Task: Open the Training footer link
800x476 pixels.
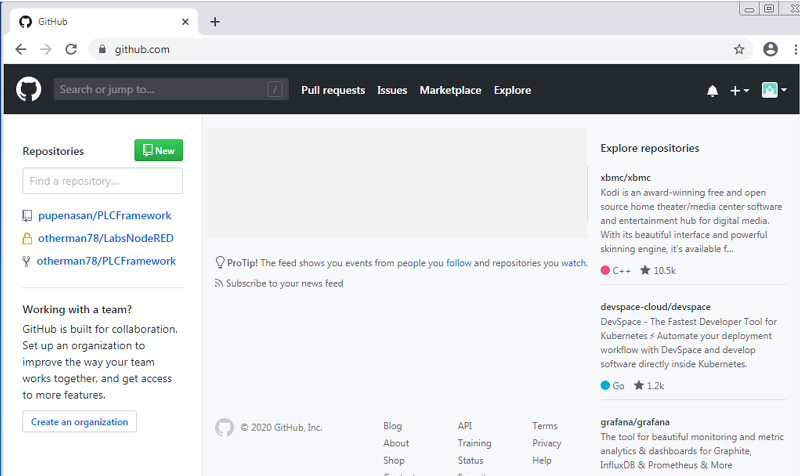Action: coord(474,443)
